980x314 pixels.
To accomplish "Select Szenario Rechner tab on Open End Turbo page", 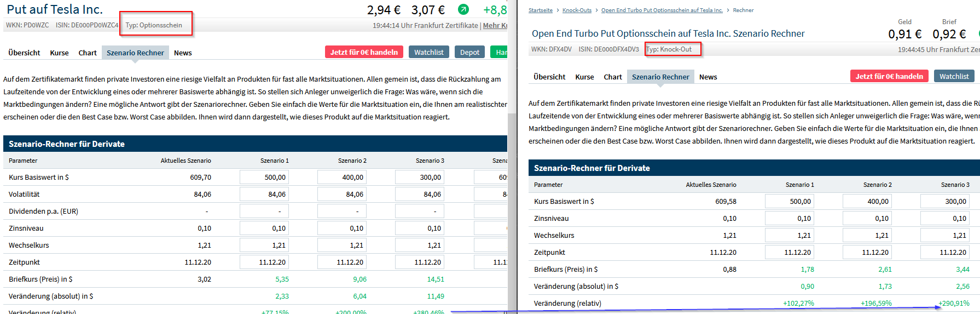I will pos(660,77).
